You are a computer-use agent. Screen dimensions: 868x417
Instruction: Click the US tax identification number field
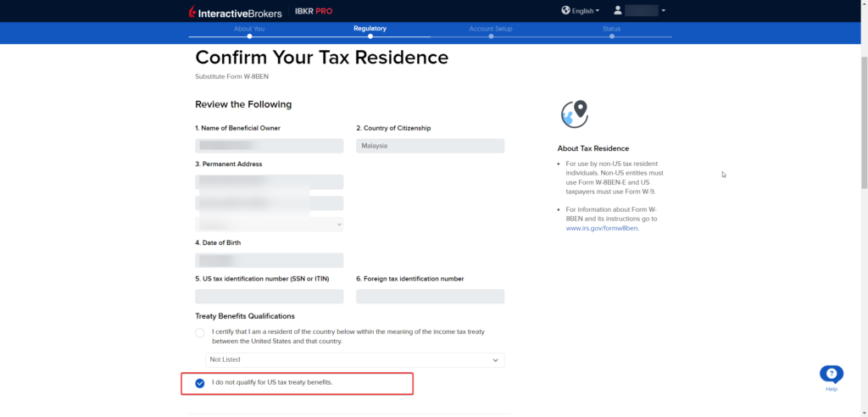point(269,297)
